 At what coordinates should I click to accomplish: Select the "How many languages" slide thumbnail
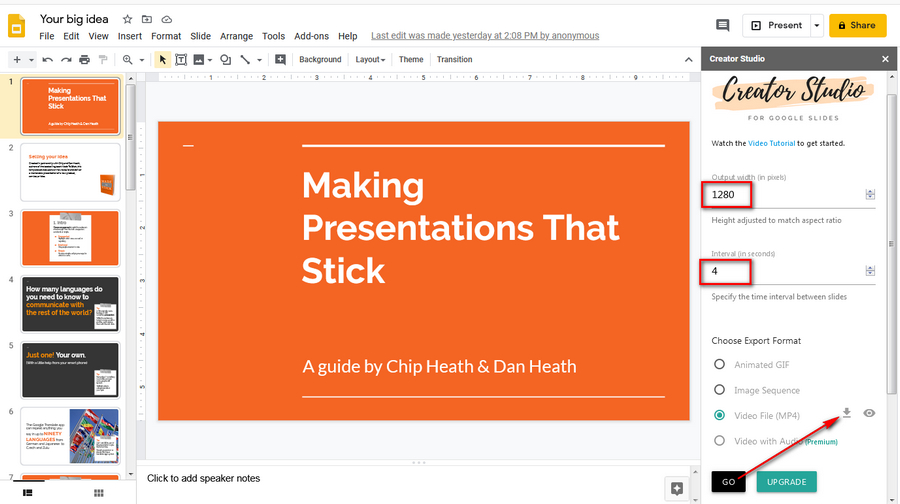pyautogui.click(x=70, y=304)
